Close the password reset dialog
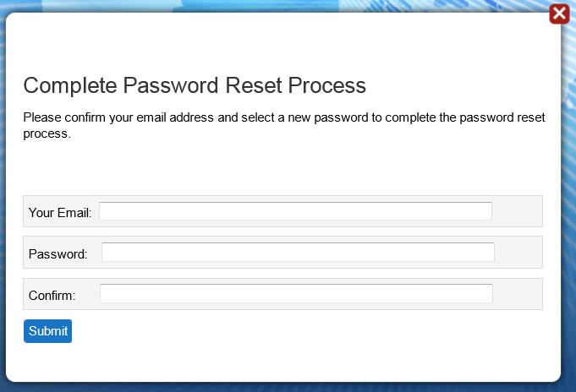 [558, 14]
